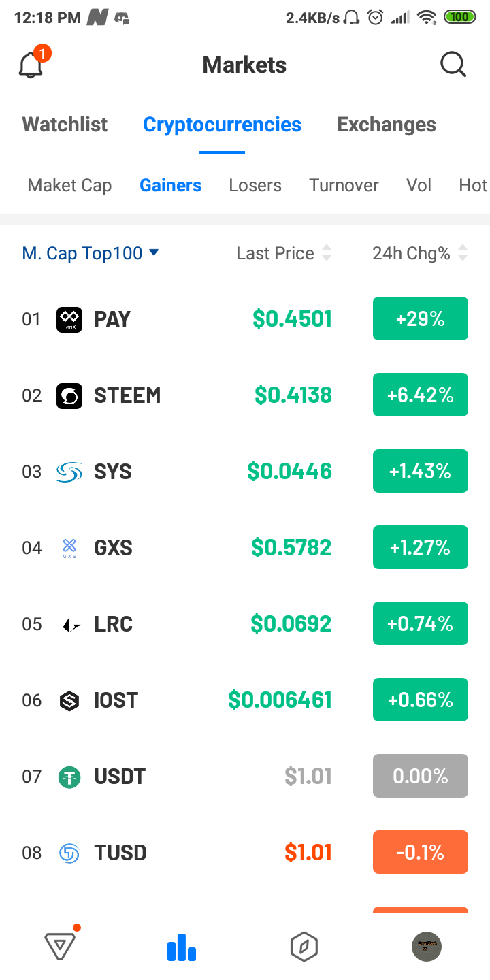Screen dimensions: 490x980
Task: Tap the +29% change button for PAY
Action: pos(421,318)
